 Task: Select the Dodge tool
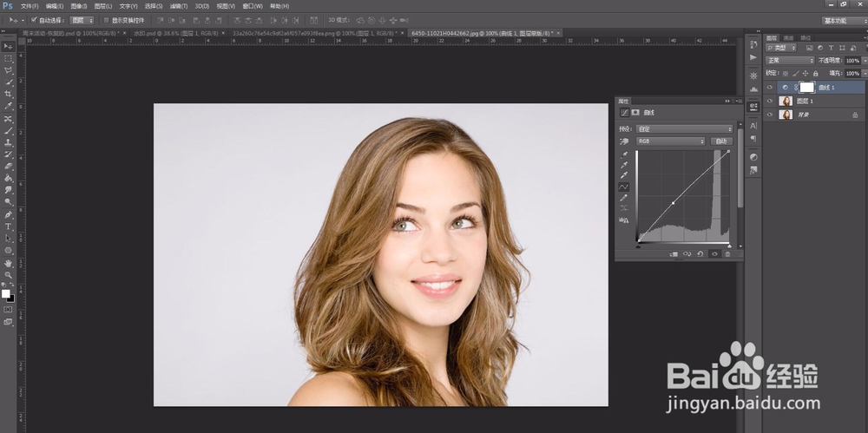click(9, 202)
